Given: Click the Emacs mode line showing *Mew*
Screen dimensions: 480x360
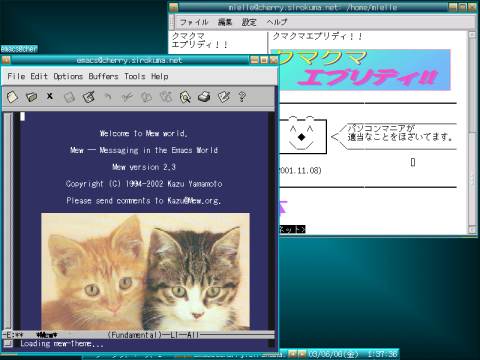Looking at the screenshot, I should [x=138, y=334].
